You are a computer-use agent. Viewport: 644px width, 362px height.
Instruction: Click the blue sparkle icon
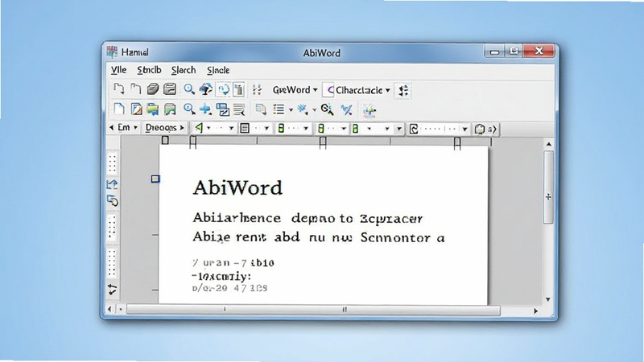(303, 109)
